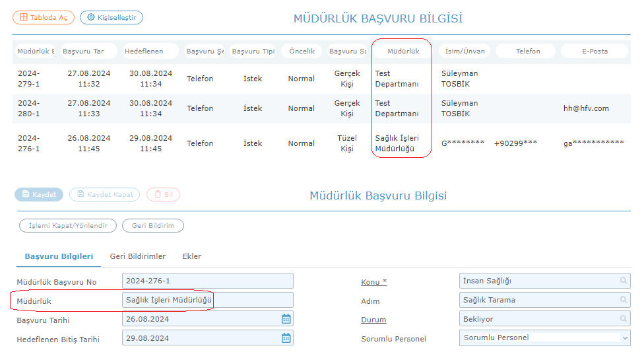Click the İsim/Ünvan column header
Image resolution: width=644 pixels, height=360 pixels.
pyautogui.click(x=465, y=51)
